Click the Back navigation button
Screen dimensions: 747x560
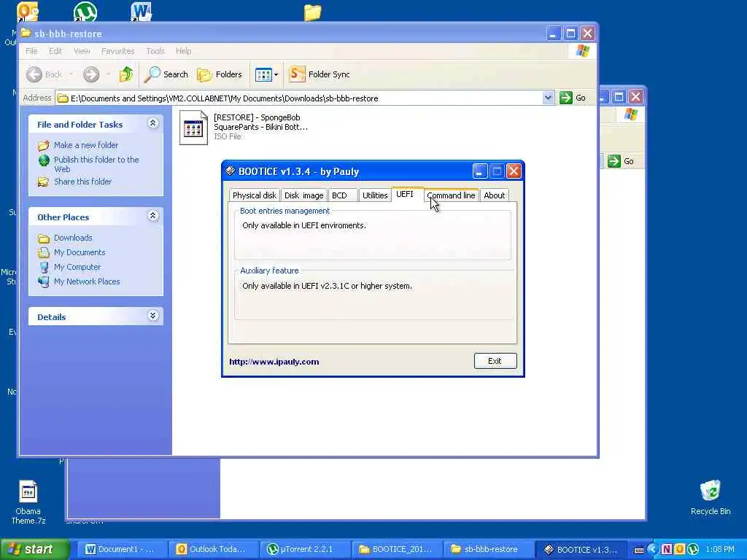pyautogui.click(x=44, y=74)
